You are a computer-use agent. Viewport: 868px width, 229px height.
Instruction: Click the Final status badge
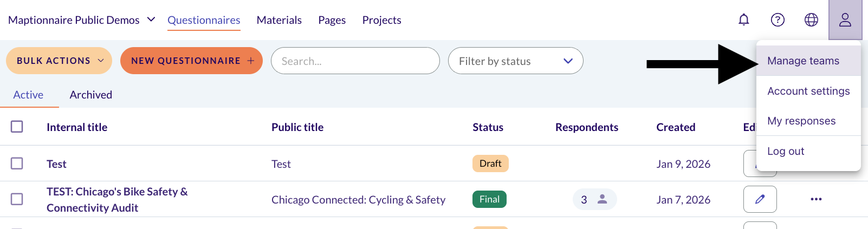tap(489, 199)
